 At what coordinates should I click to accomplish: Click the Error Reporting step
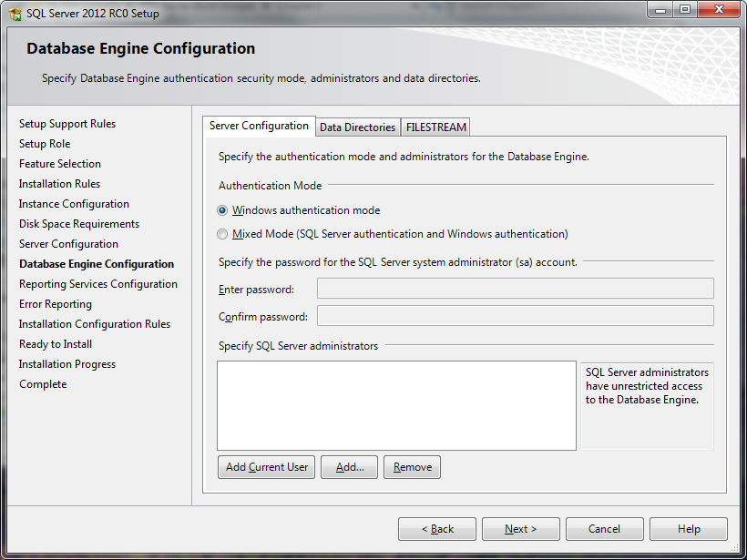pyautogui.click(x=56, y=304)
